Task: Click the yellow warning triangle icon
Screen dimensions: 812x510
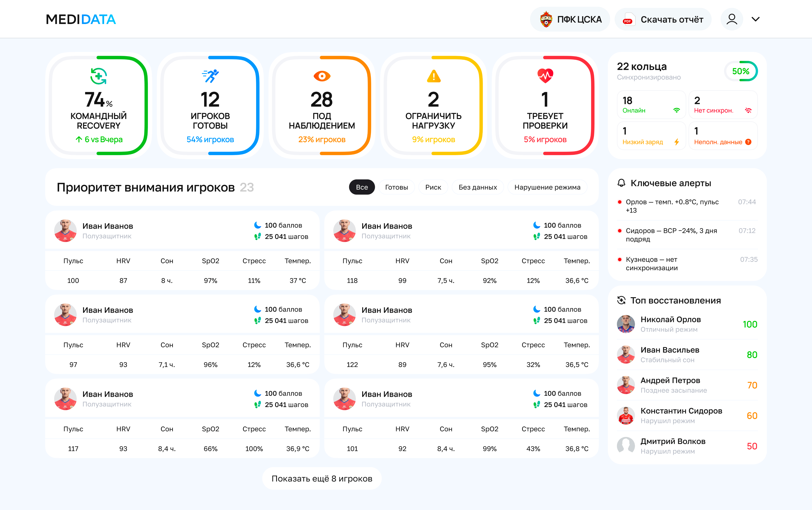Action: pyautogui.click(x=434, y=76)
